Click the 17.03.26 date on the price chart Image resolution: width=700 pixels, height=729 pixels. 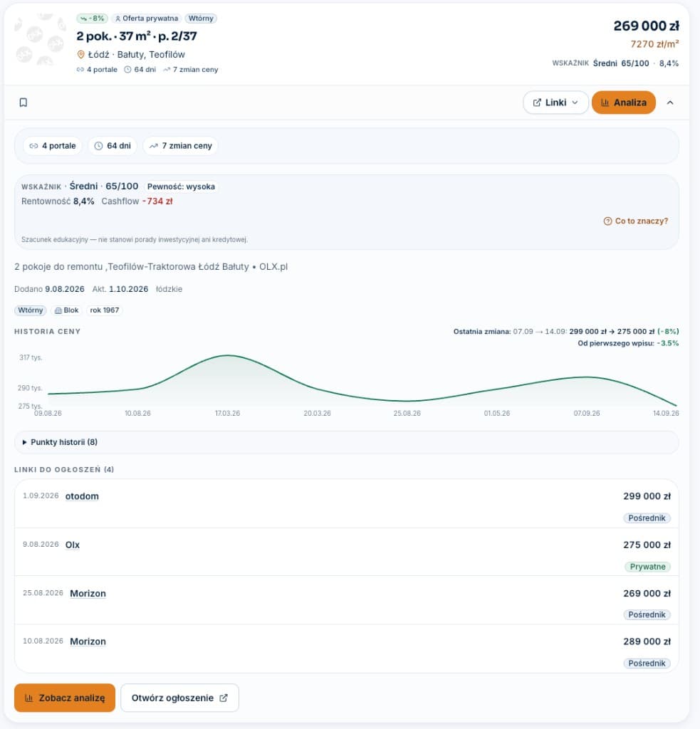tap(227, 414)
